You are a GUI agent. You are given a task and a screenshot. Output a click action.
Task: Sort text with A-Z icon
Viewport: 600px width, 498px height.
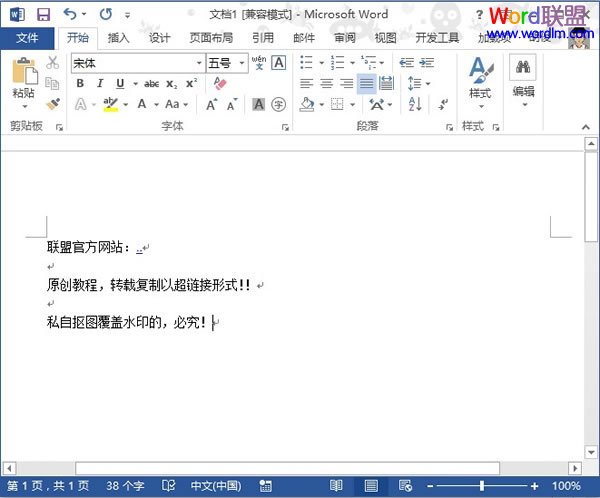tap(415, 104)
